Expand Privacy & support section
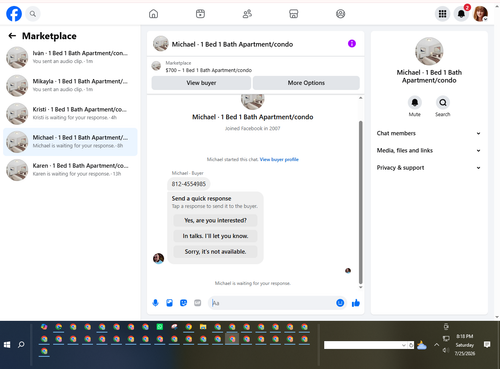 pyautogui.click(x=429, y=168)
